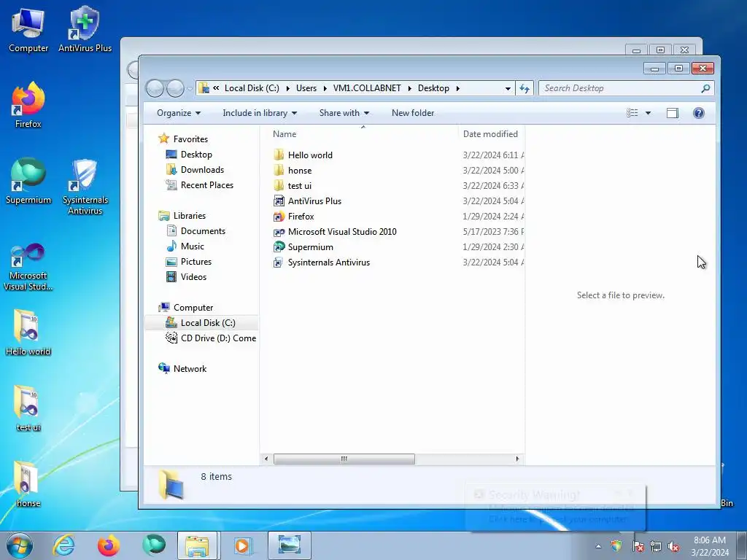The width and height of the screenshot is (747, 560).
Task: Toggle the preview pane button
Action: click(672, 113)
